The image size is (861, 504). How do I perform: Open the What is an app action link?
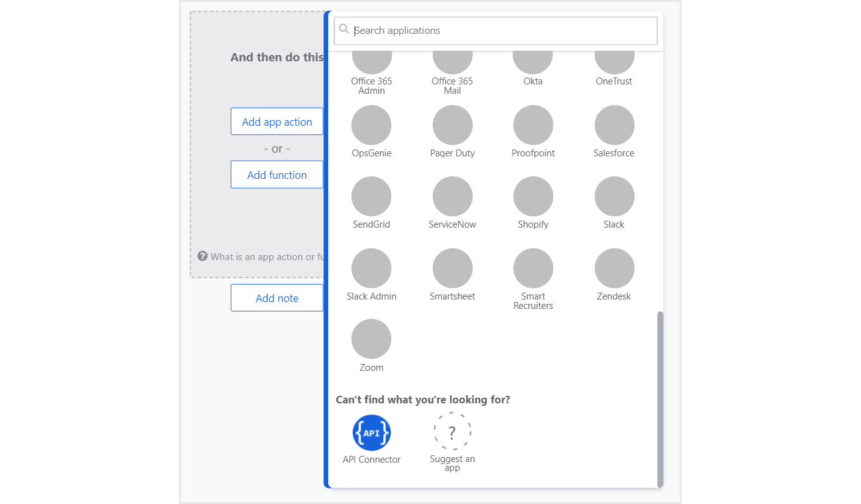tap(267, 256)
